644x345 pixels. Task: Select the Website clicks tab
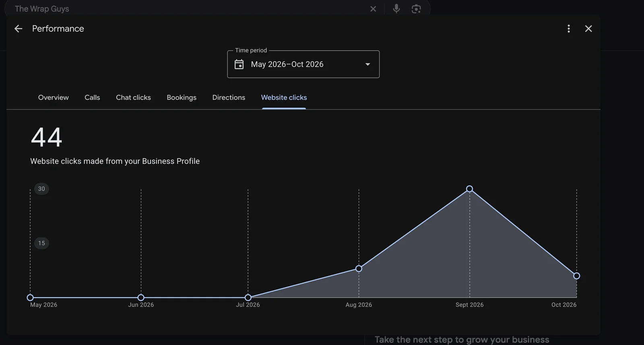pos(284,97)
